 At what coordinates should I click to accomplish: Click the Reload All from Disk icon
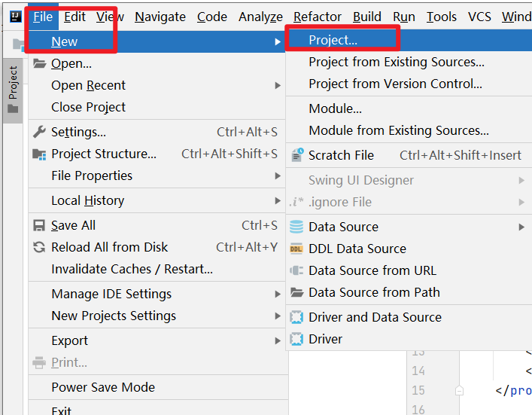coord(39,248)
